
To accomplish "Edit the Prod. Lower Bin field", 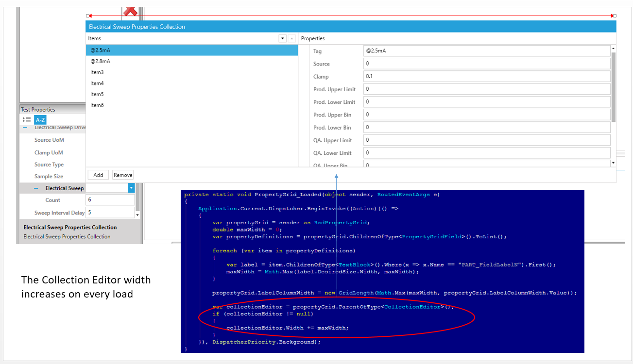I will coord(487,127).
